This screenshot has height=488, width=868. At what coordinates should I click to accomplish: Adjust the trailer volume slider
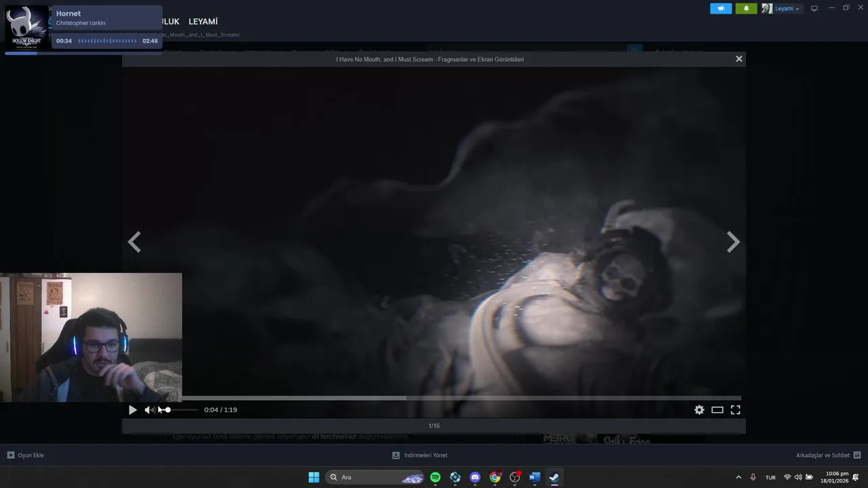pyautogui.click(x=179, y=410)
